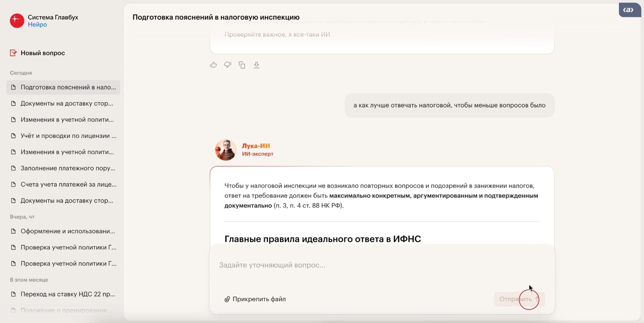This screenshot has height=323, width=644.
Task: Click document icon beside Учёт и проводки
Action: [x=14, y=136]
